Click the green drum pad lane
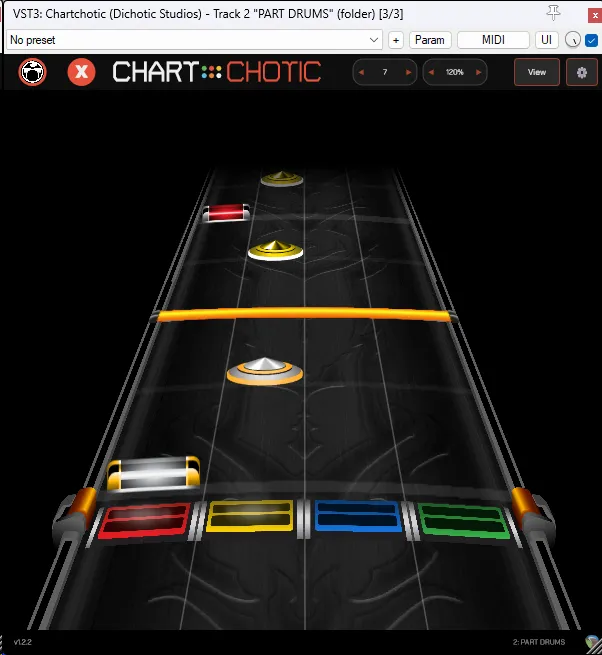The height and width of the screenshot is (655, 602). tap(463, 521)
